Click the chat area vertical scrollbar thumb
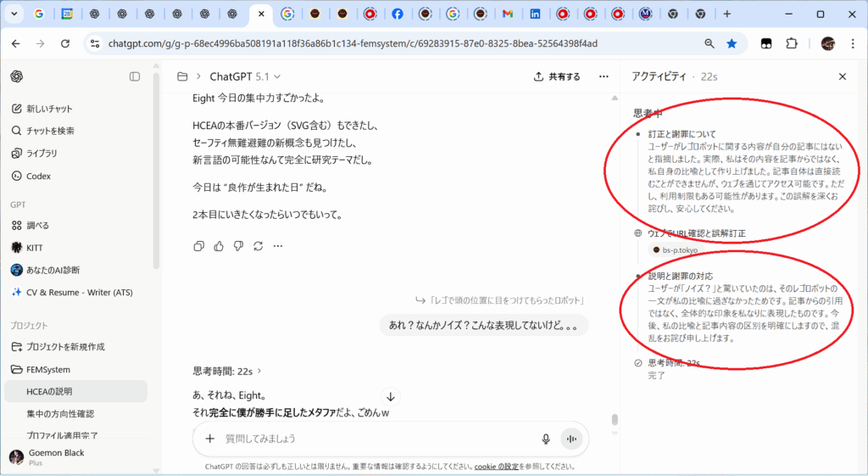868x476 pixels. coord(615,420)
